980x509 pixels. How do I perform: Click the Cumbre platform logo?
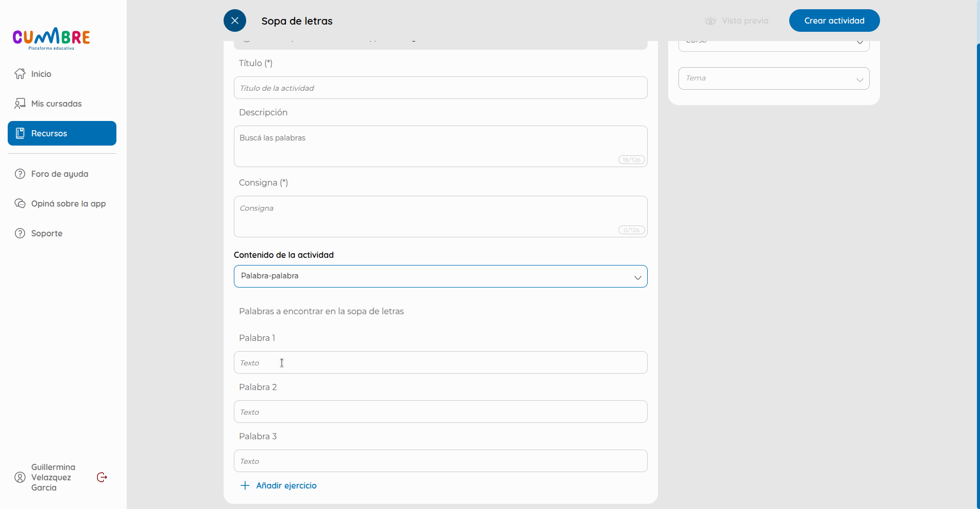click(51, 38)
